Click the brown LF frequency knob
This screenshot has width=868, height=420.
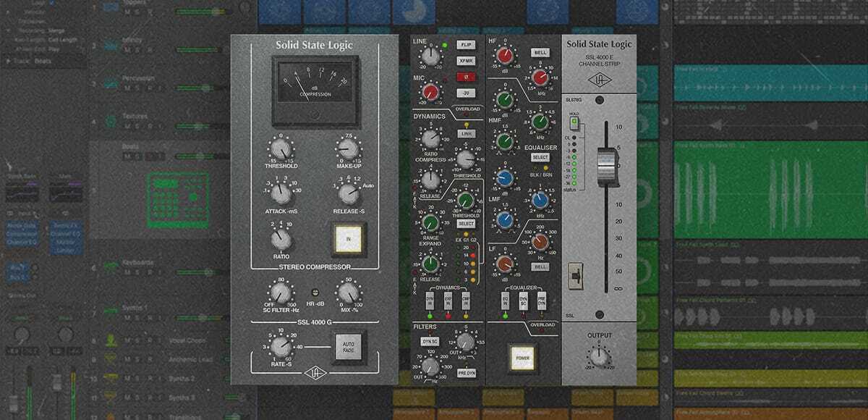pyautogui.click(x=540, y=243)
